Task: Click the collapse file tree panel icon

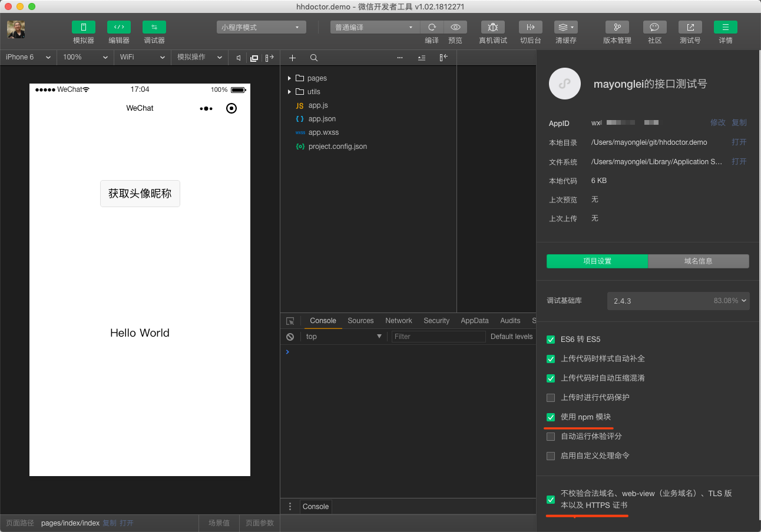Action: coord(444,58)
